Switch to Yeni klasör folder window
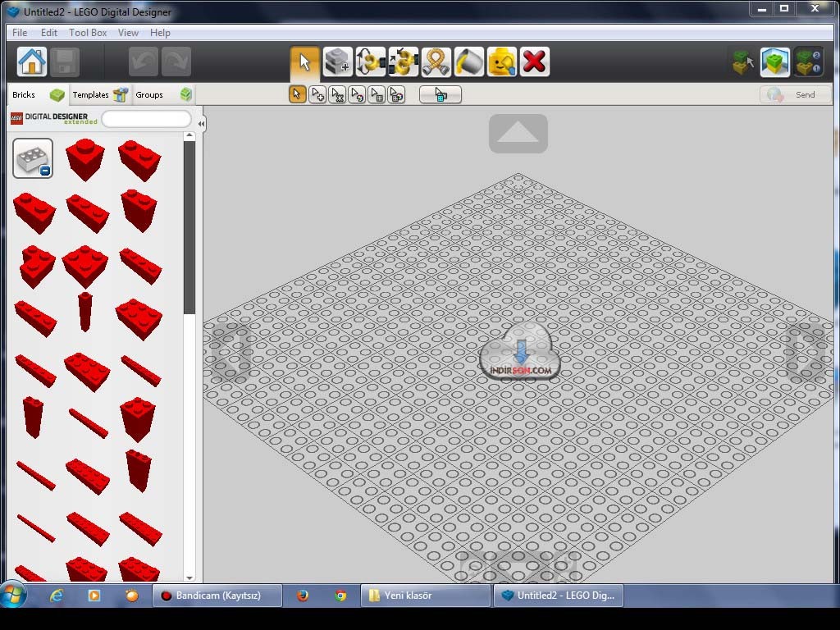This screenshot has height=630, width=840. tap(426, 596)
